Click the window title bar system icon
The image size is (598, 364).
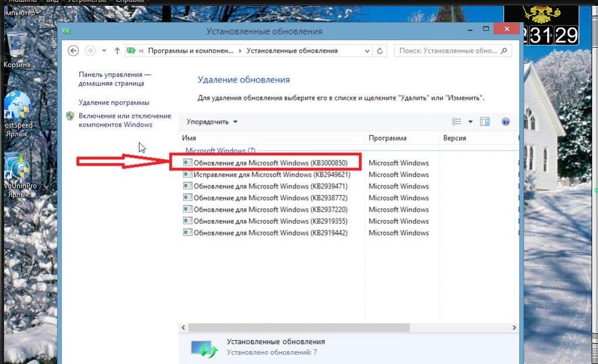pos(67,32)
